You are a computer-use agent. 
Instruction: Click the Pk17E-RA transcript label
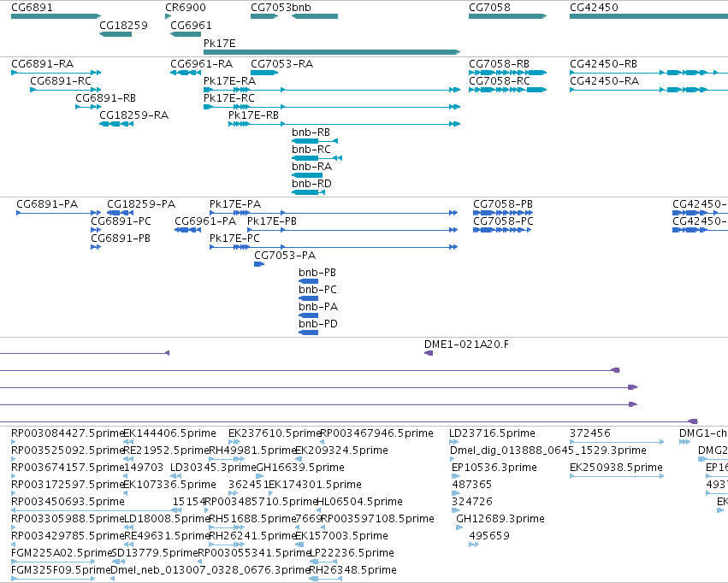tap(229, 80)
